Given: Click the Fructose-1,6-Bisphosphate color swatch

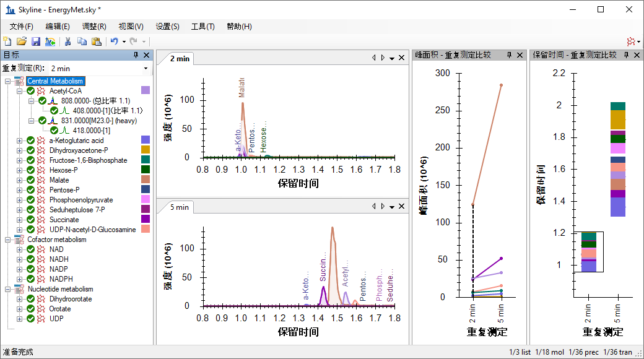Looking at the screenshot, I should (146, 160).
